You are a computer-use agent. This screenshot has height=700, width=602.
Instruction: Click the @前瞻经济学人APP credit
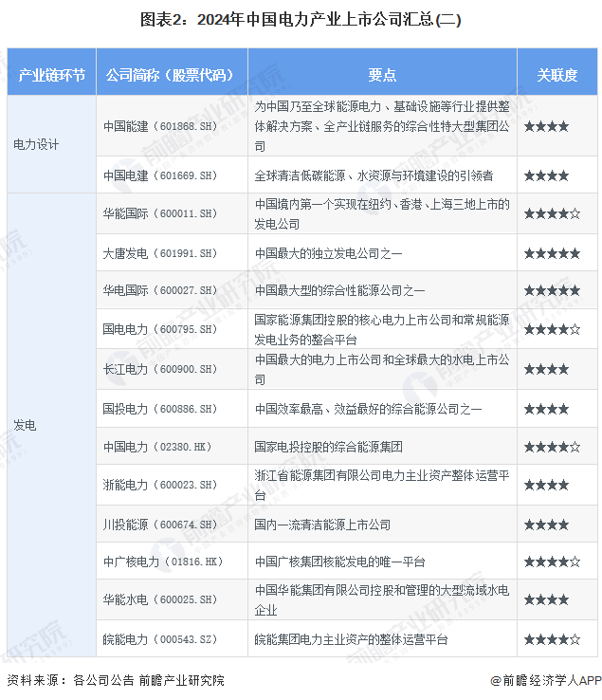[546, 680]
